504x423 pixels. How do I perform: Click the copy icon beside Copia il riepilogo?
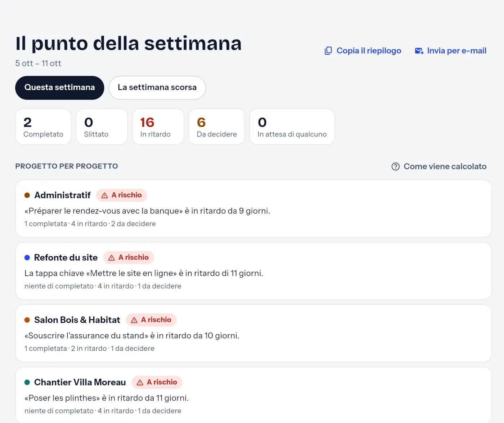click(328, 51)
